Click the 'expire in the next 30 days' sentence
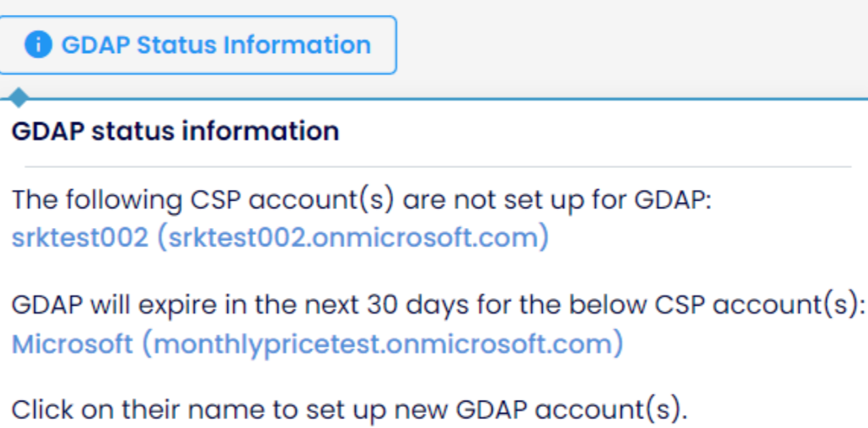Viewport: 868px width, 428px height. pos(439,306)
